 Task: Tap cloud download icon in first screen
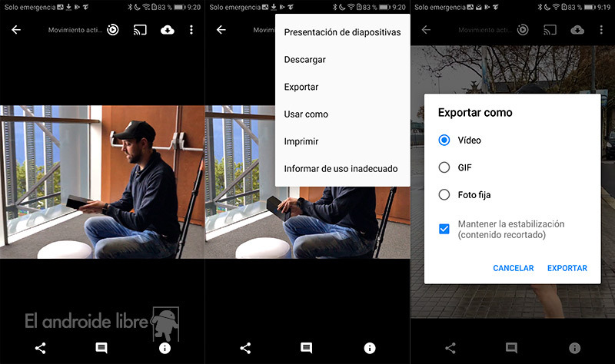(x=167, y=30)
